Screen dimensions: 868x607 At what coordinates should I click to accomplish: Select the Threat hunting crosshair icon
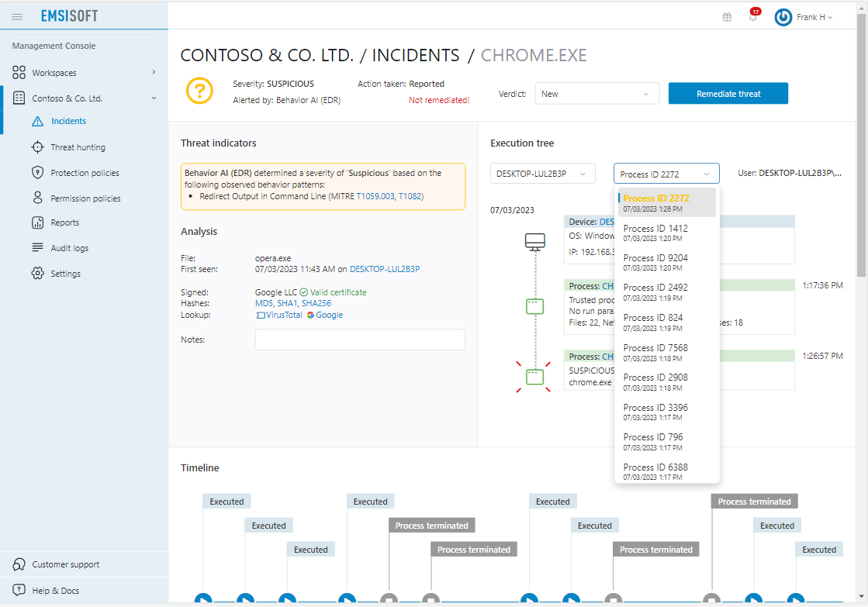click(x=36, y=147)
